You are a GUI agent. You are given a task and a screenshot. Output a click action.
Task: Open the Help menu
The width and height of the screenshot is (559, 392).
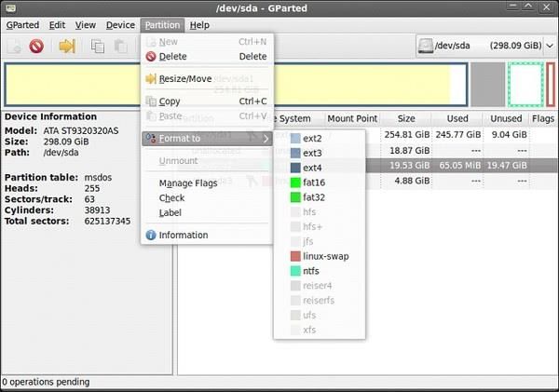tap(199, 25)
